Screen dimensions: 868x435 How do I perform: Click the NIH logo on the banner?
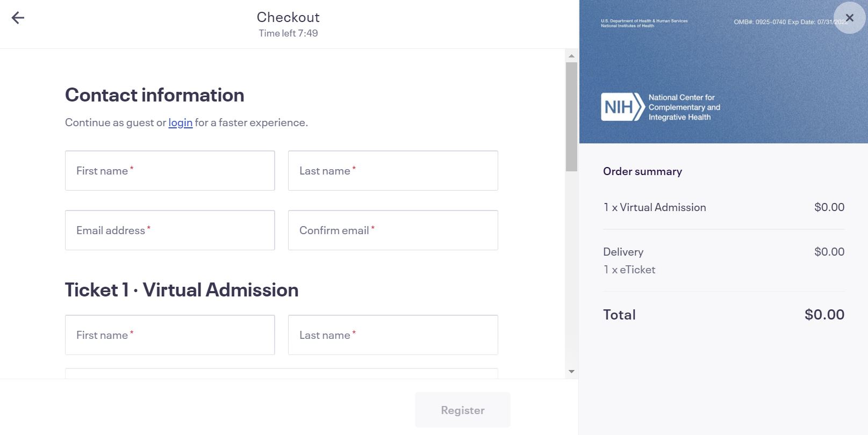622,107
